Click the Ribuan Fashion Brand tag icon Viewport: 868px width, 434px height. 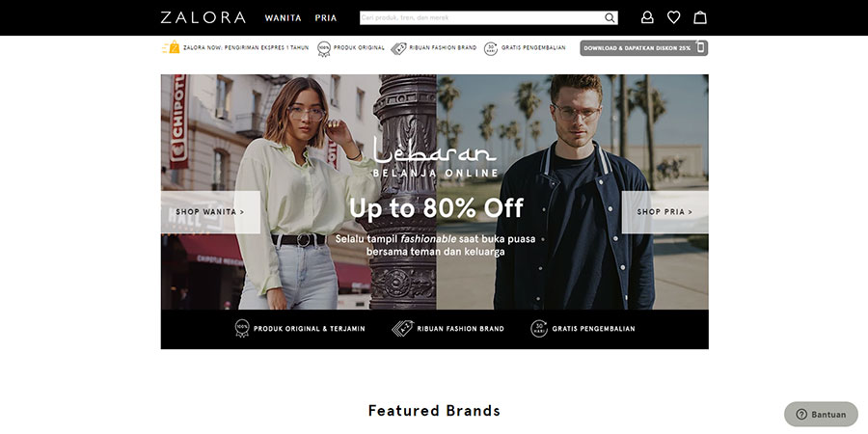coord(398,49)
